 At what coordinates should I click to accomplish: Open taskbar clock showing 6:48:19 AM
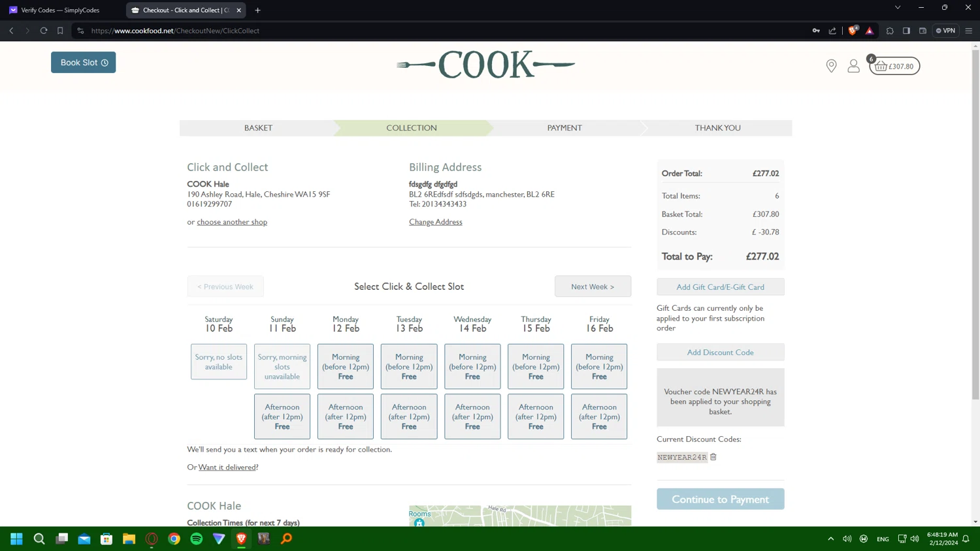click(x=942, y=539)
